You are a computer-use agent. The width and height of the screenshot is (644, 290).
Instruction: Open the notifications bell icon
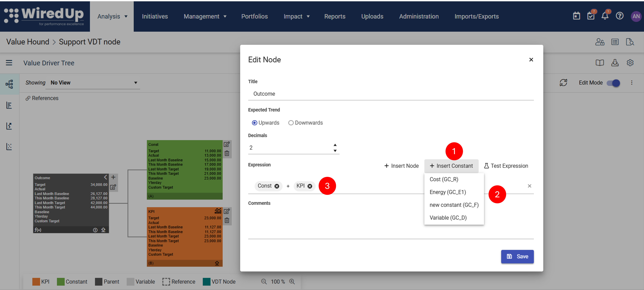[x=605, y=16]
